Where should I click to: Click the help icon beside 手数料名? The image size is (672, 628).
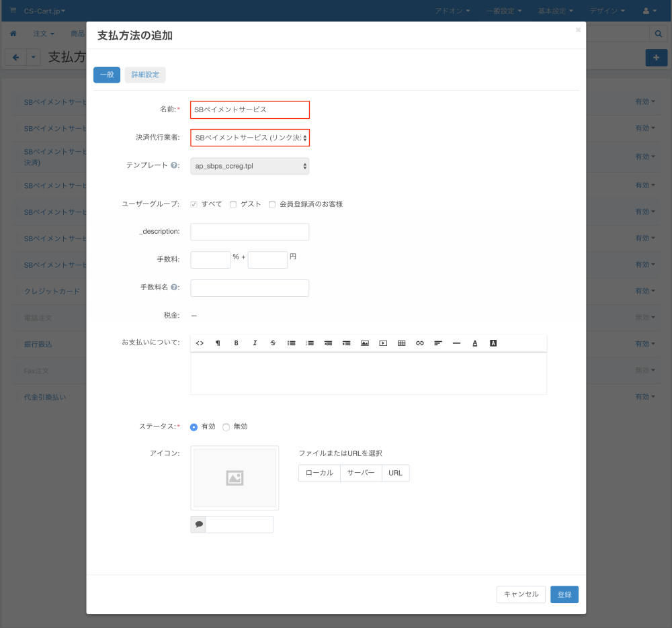(x=174, y=287)
